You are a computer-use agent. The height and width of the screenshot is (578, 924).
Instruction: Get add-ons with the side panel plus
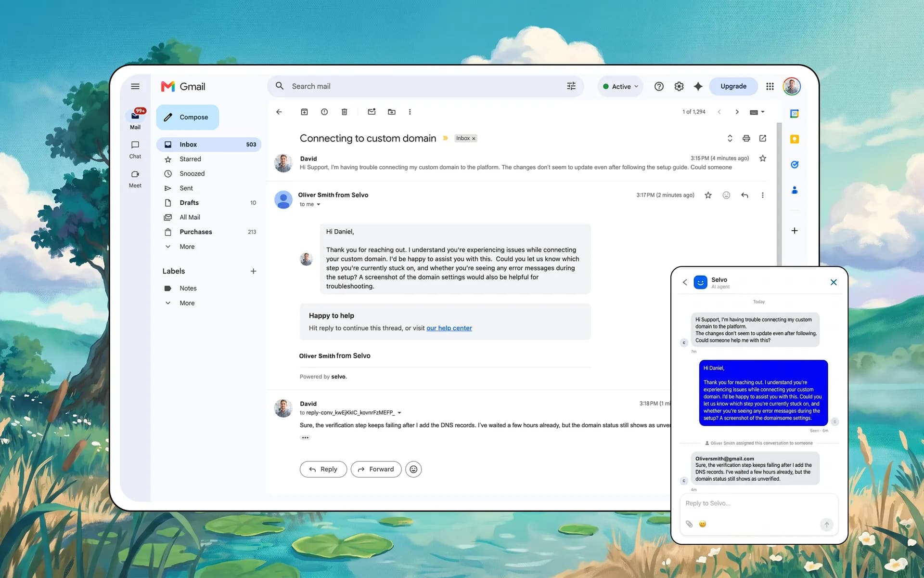(x=795, y=231)
